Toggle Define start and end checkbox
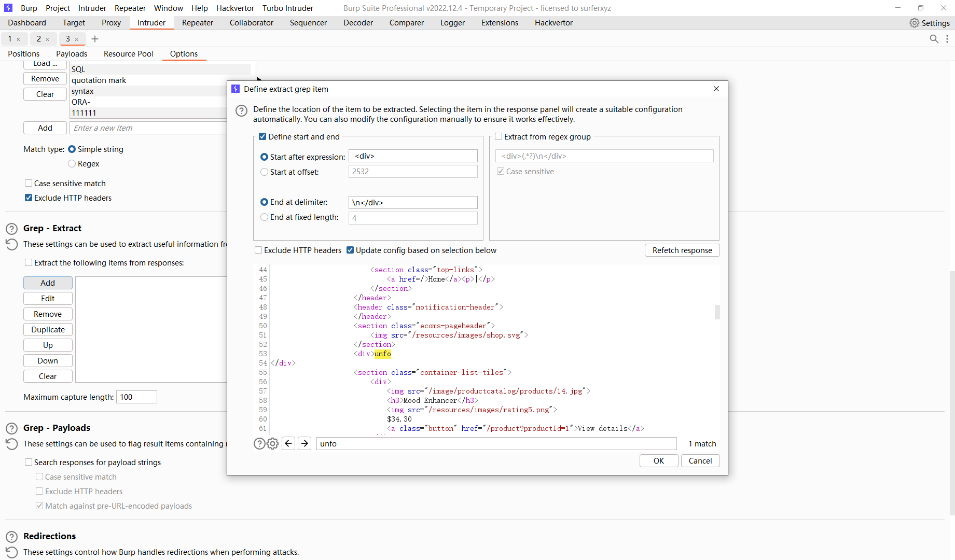This screenshot has width=955, height=560. [x=262, y=136]
